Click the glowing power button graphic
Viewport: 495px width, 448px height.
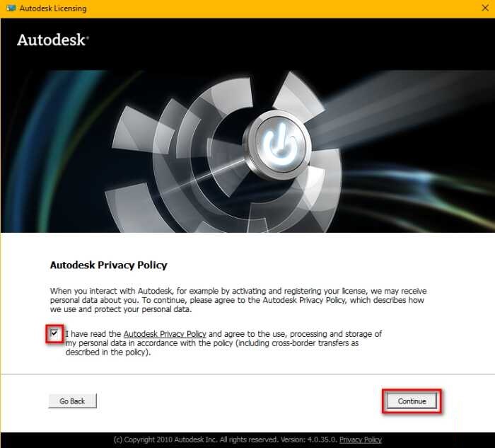[280, 144]
